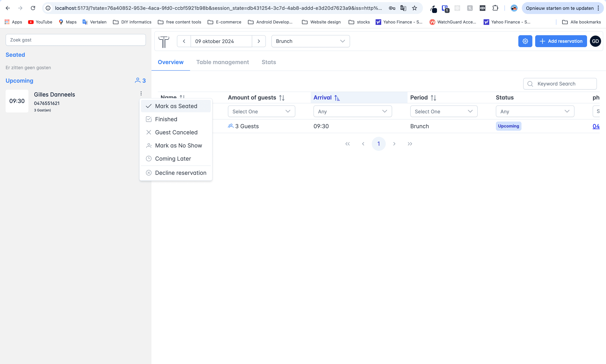Screen dimensions: 606x364
Task: Open three-dot menu for Gilles Danneels
Action: [x=141, y=94]
